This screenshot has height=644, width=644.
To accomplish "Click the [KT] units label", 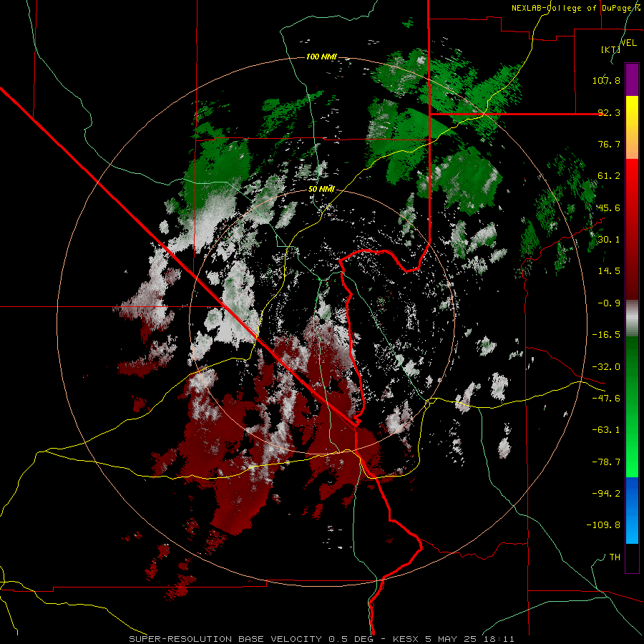I will 610,49.
